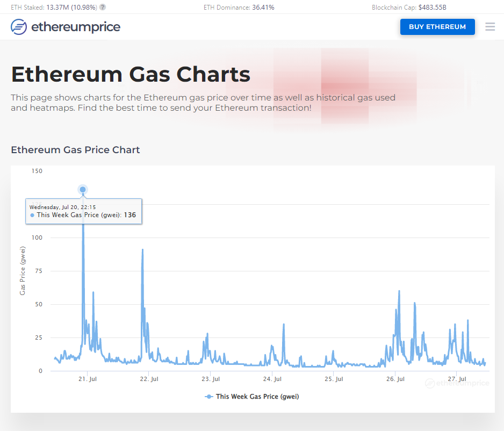This screenshot has width=504, height=431.
Task: Click the highlighted 136 gwei data point
Action: pos(83,190)
